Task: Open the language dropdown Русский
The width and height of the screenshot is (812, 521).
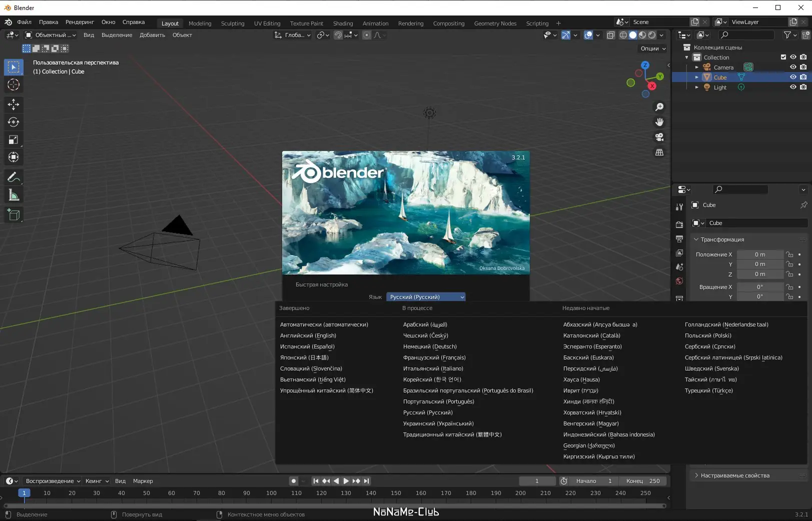Action: [x=426, y=297]
